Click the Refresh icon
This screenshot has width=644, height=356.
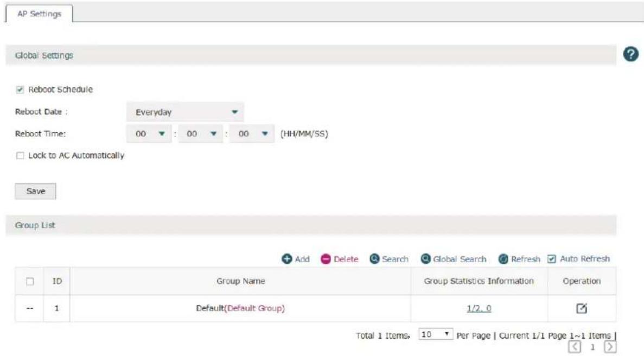click(x=503, y=259)
